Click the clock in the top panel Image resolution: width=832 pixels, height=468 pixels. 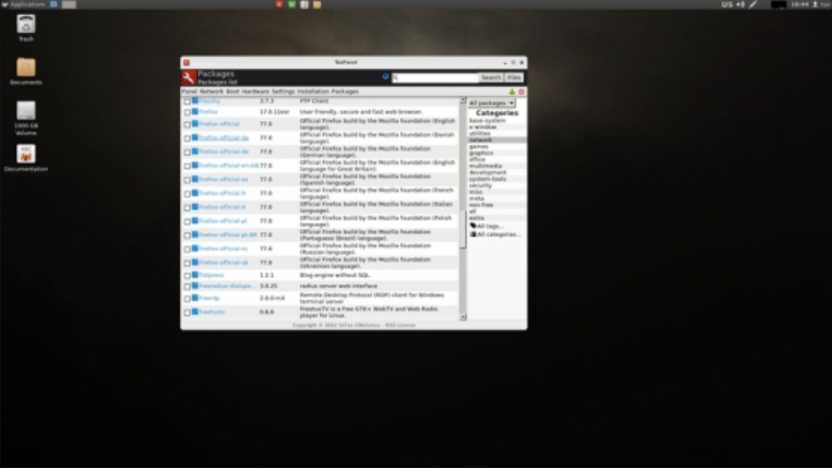(800, 4)
